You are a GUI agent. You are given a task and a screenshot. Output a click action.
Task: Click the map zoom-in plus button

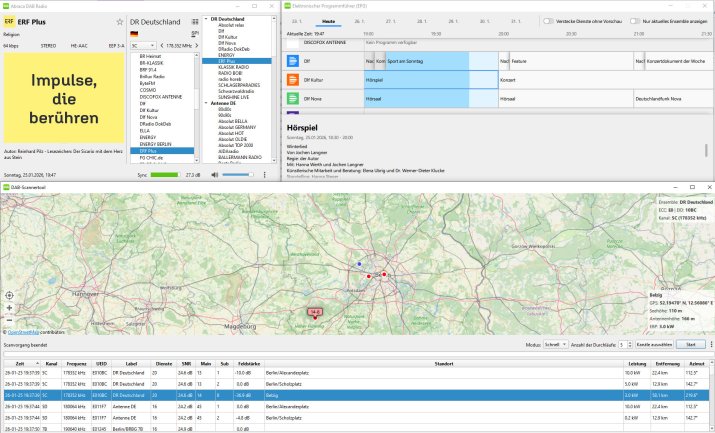coord(10,306)
